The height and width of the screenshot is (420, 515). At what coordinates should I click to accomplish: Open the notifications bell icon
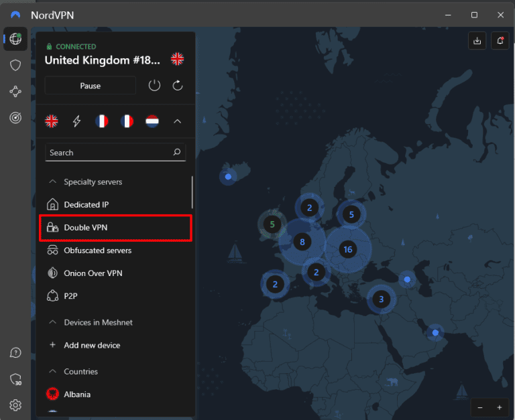coord(500,40)
